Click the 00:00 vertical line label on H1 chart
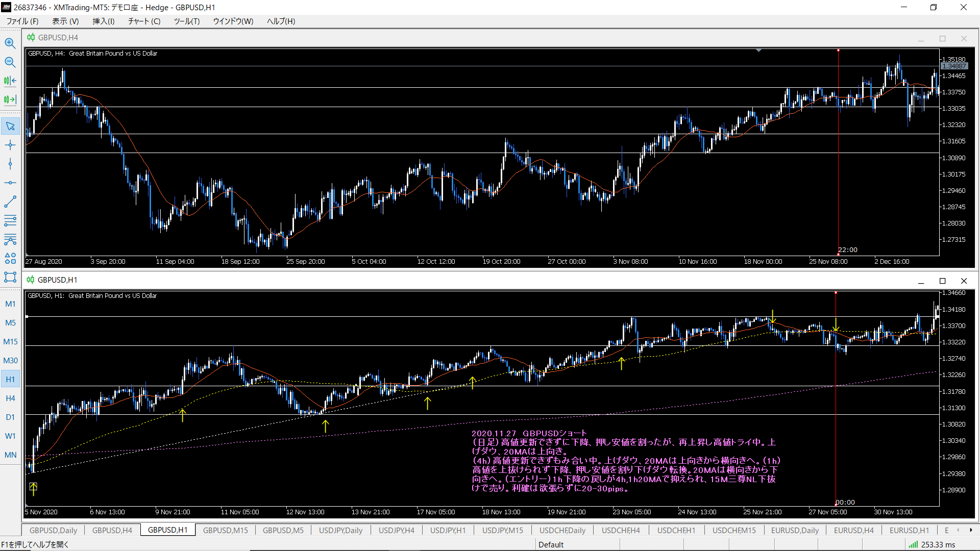The image size is (980, 551). pos(845,502)
